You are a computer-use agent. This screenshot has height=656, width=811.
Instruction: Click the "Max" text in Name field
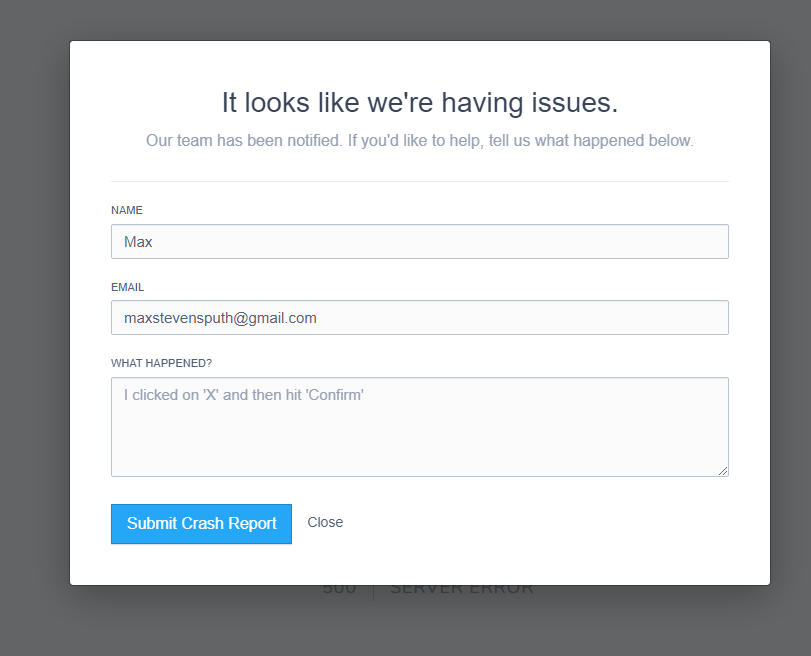(x=138, y=242)
